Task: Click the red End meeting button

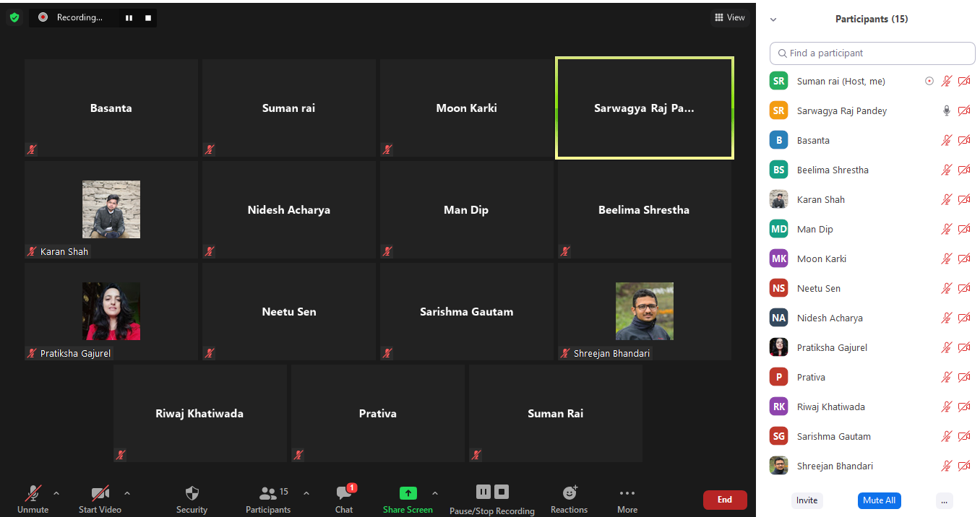Action: [724, 500]
